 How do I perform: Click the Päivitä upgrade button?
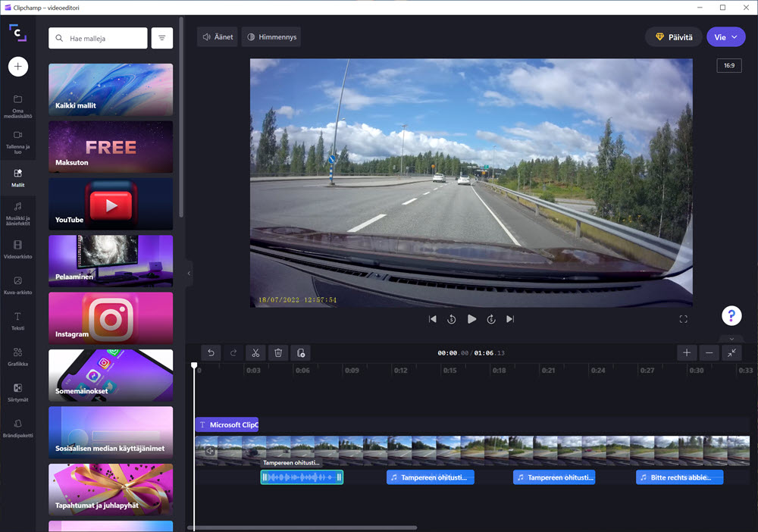[x=673, y=37]
